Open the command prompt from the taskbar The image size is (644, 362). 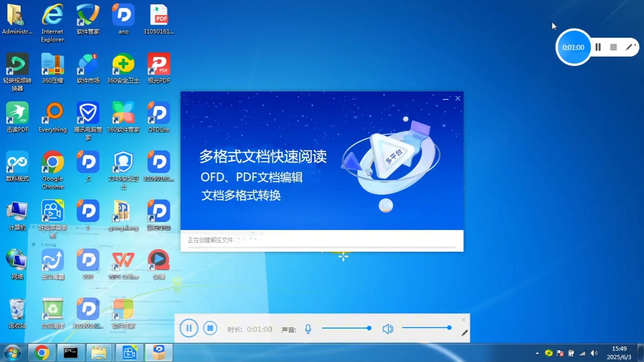point(71,352)
